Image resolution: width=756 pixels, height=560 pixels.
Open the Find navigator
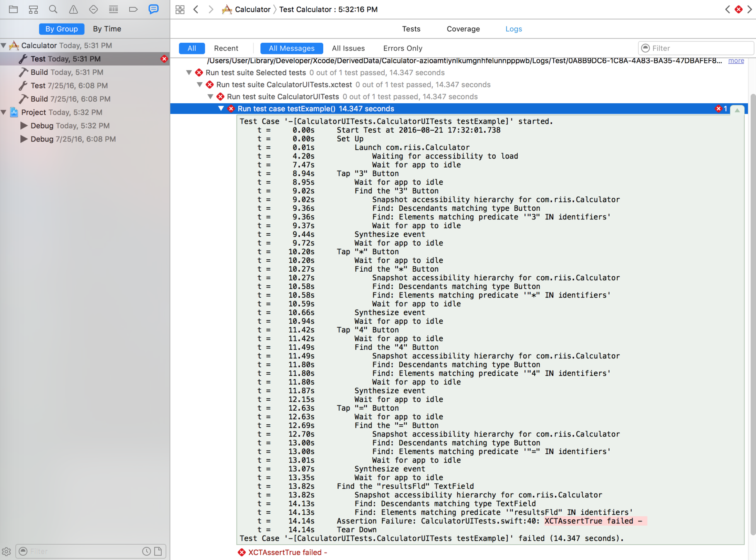point(53,9)
